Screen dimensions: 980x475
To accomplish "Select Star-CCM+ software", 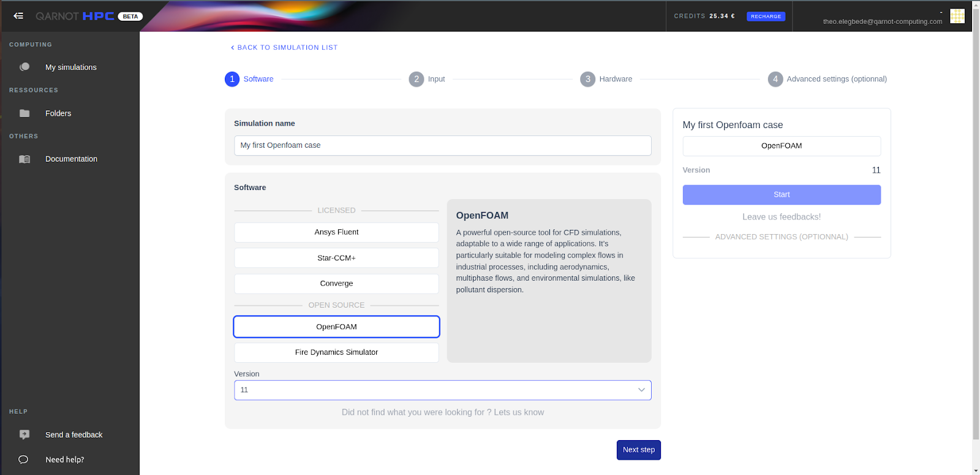I will [x=336, y=258].
